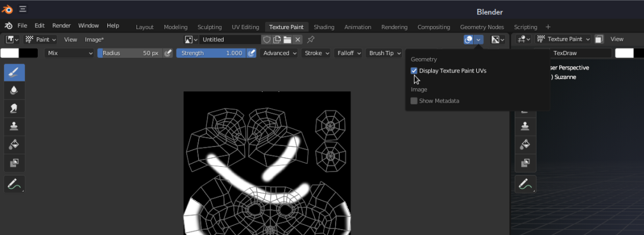Switch to the Sculpting workspace tab

[x=209, y=27]
